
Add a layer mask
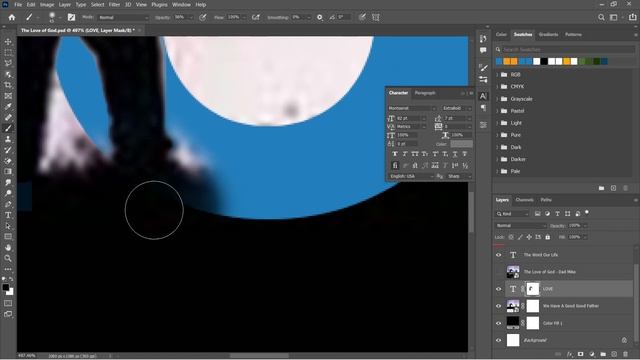(x=581, y=354)
